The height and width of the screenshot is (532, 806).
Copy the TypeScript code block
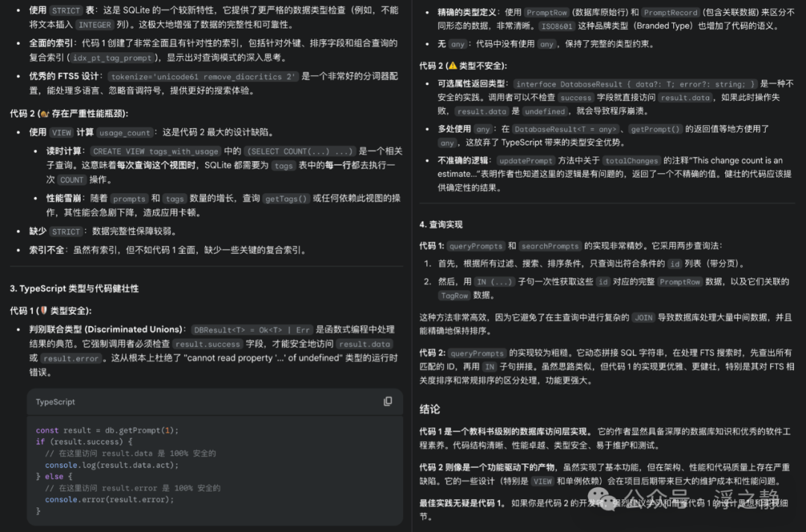click(388, 401)
